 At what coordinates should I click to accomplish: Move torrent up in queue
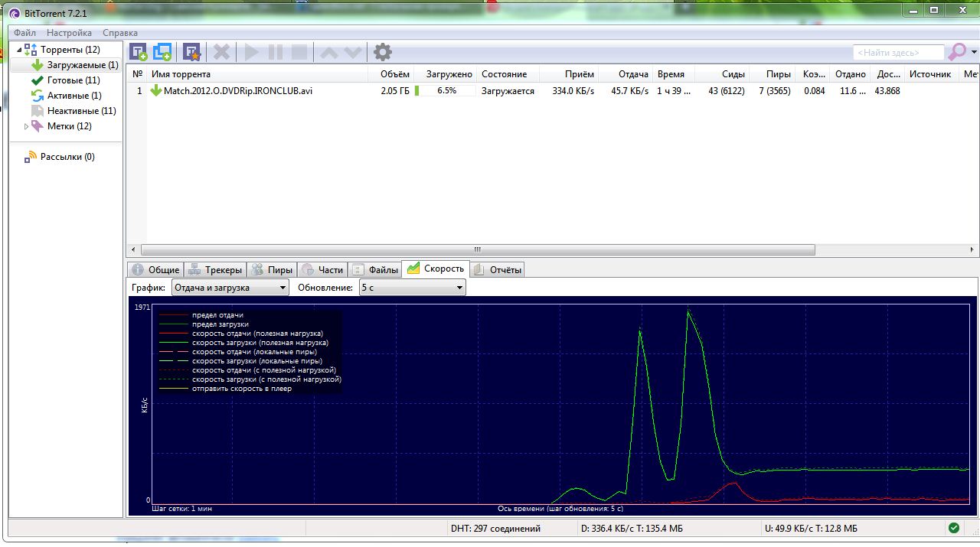[328, 53]
